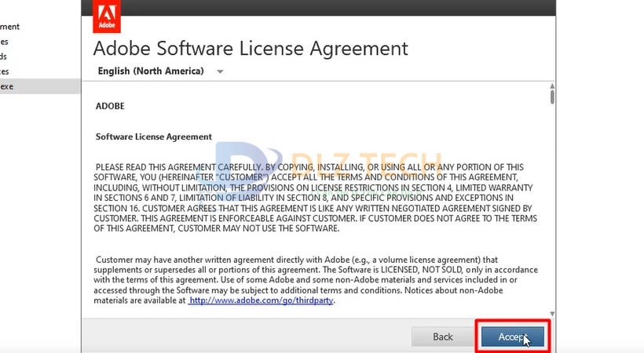Image resolution: width=644 pixels, height=353 pixels.
Task: Click the scrollbar down arrow
Action: [552, 314]
